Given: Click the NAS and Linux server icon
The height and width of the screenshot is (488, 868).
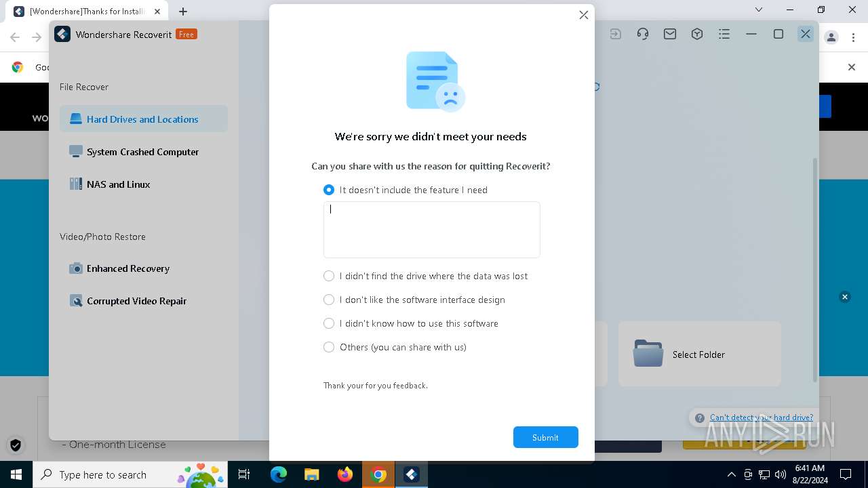Looking at the screenshot, I should click(76, 184).
